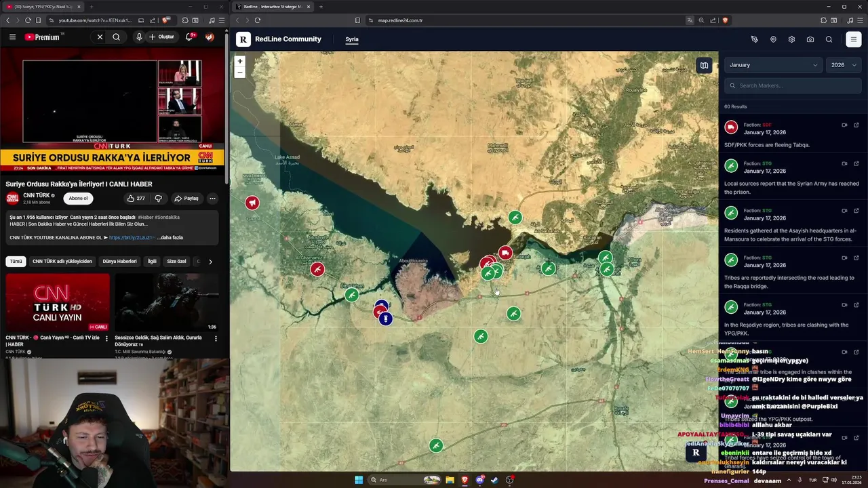
Task: Open RedLine settings gear icon
Action: (791, 39)
